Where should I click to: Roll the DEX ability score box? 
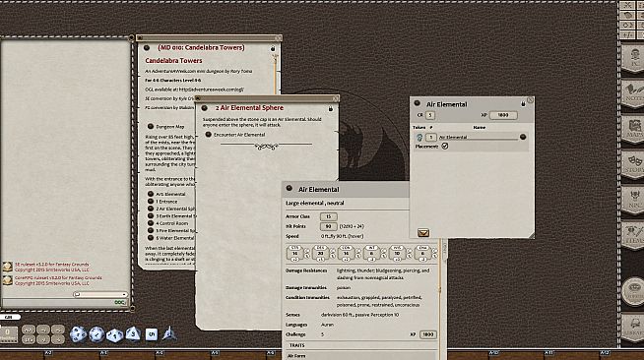[x=320, y=254]
